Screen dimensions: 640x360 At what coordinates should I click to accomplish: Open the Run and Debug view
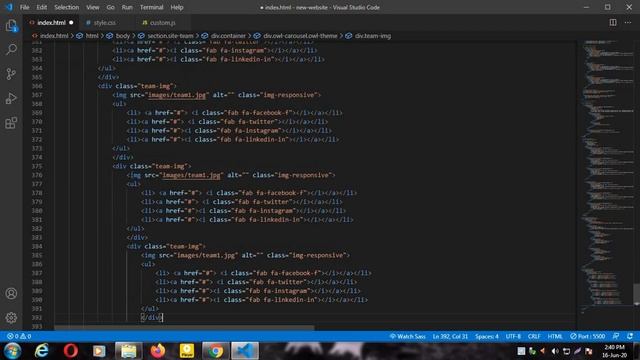tap(11, 98)
